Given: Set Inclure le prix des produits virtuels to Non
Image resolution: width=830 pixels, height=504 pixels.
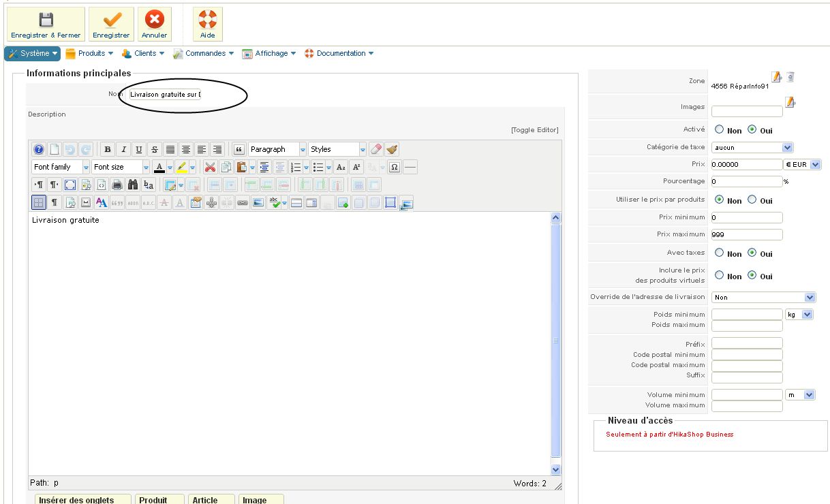Looking at the screenshot, I should [x=719, y=276].
